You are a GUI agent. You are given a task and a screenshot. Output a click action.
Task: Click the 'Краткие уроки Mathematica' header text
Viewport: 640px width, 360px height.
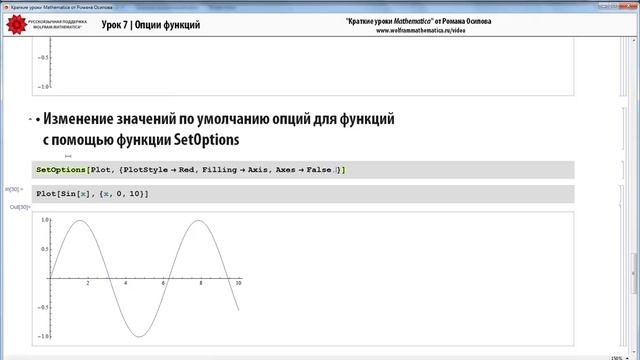point(418,21)
